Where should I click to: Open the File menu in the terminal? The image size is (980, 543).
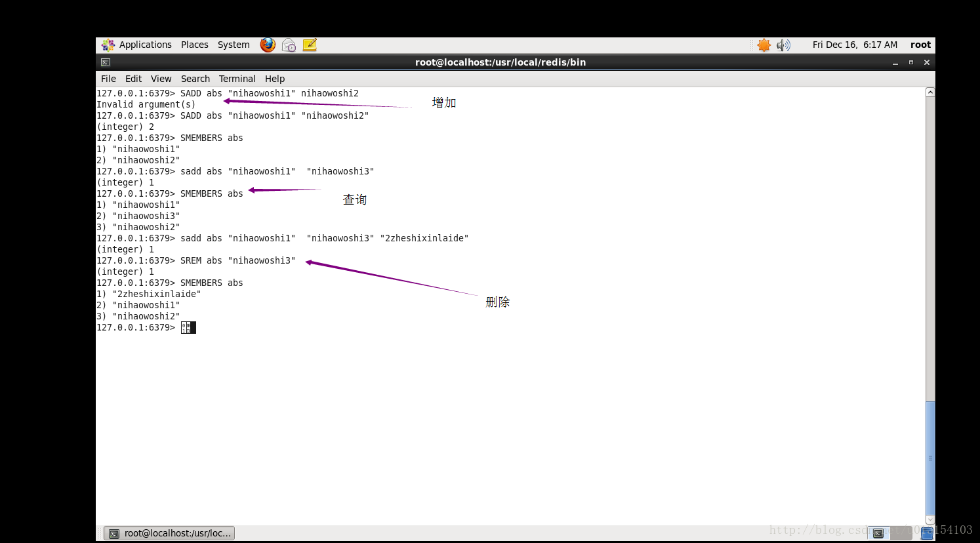[108, 79]
